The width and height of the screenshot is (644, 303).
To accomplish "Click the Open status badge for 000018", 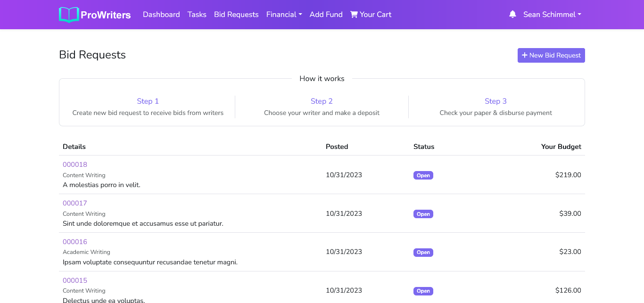I will coord(423,175).
